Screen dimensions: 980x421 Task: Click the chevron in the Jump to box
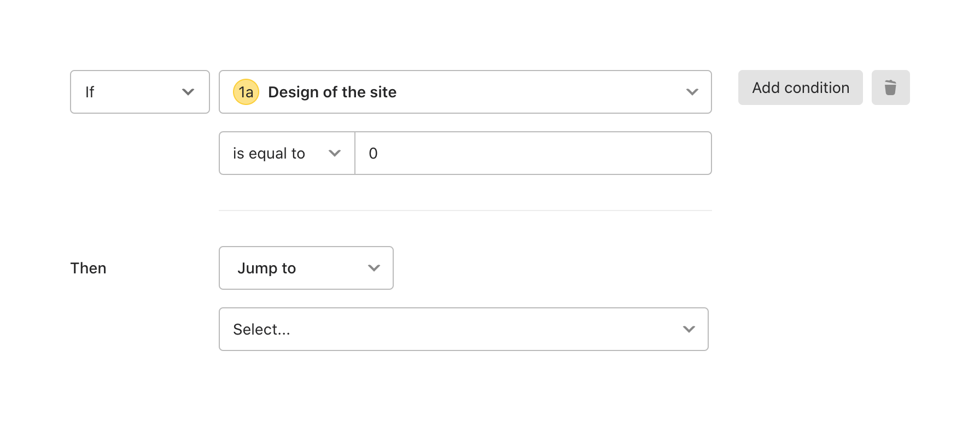click(374, 268)
